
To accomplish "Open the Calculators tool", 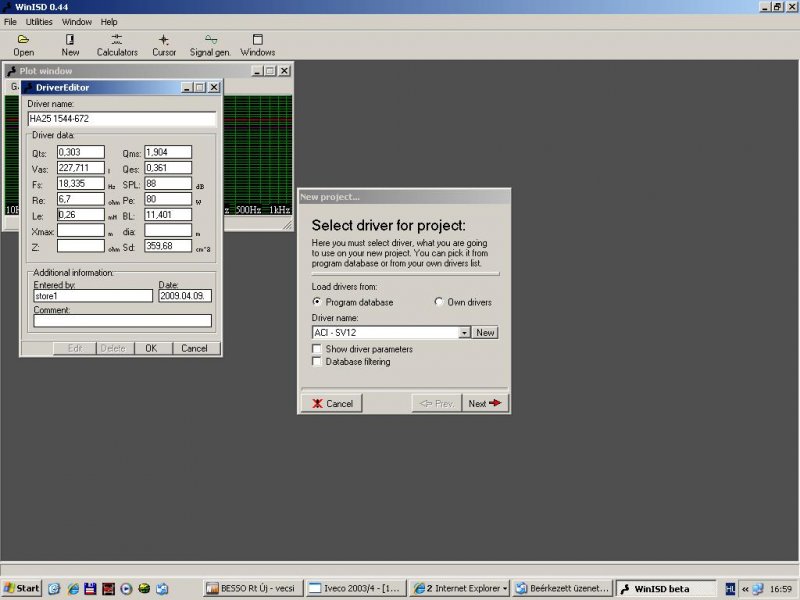I will pyautogui.click(x=117, y=45).
